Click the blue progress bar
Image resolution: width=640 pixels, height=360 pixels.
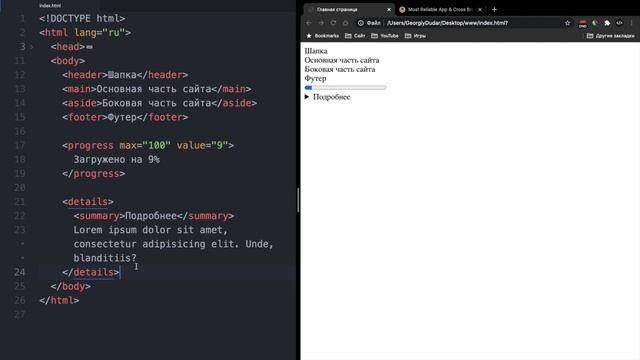pyautogui.click(x=345, y=87)
